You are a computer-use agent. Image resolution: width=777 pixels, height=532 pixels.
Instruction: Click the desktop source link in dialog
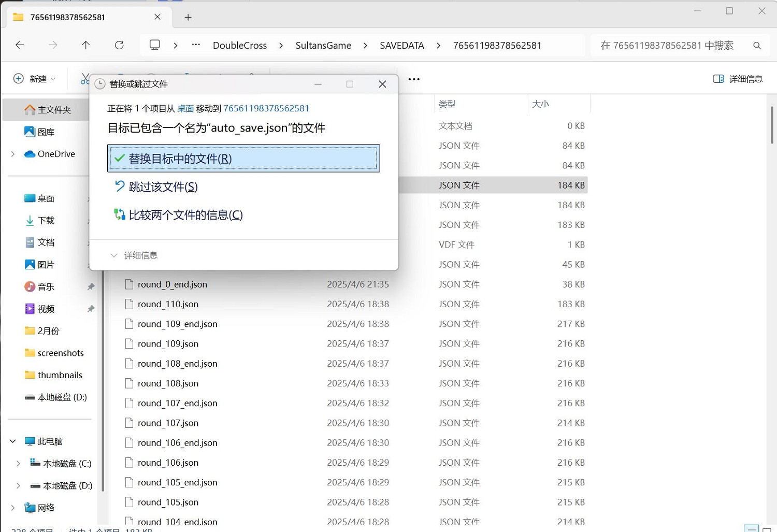185,108
